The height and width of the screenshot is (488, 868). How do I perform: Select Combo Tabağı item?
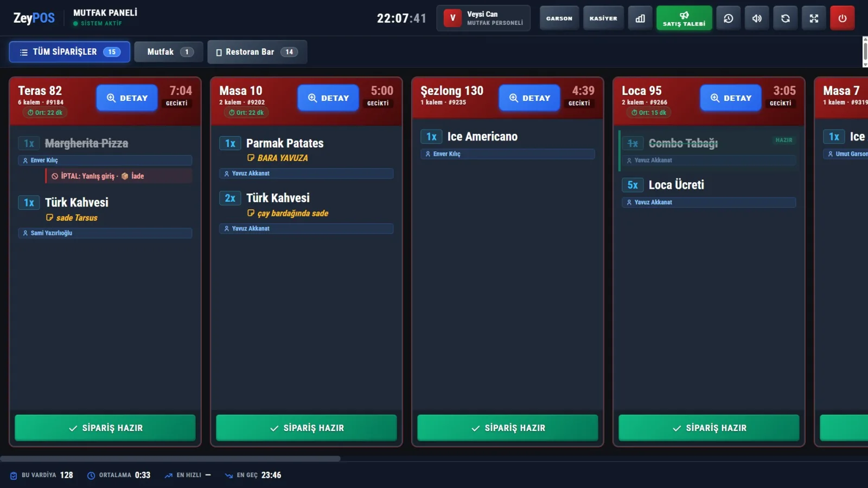click(683, 143)
